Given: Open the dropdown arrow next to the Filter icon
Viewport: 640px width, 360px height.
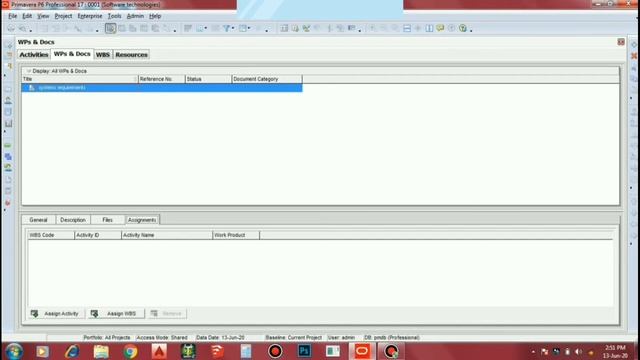Looking at the screenshot, I should point(233,28).
